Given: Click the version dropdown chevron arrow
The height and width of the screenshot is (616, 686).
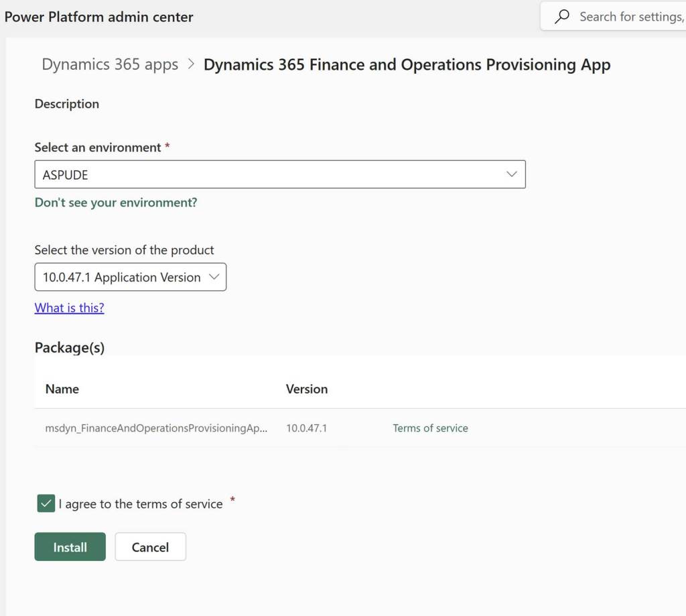Looking at the screenshot, I should [x=214, y=278].
